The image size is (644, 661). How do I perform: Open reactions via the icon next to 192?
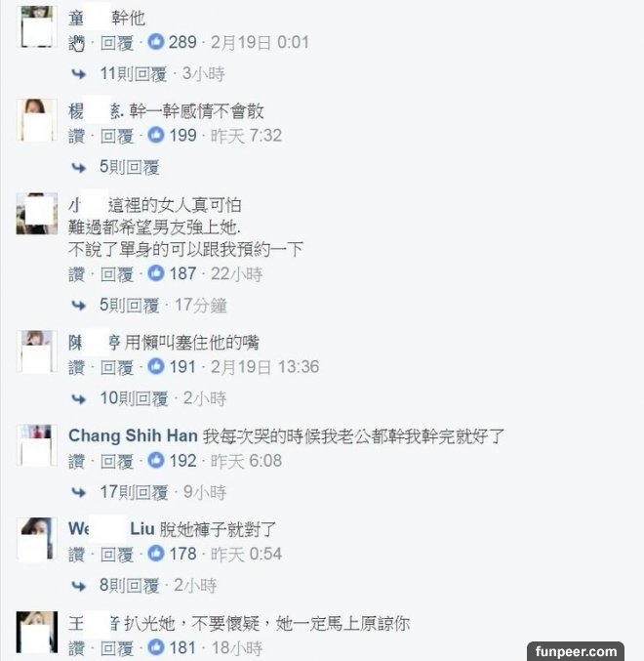[x=155, y=461]
